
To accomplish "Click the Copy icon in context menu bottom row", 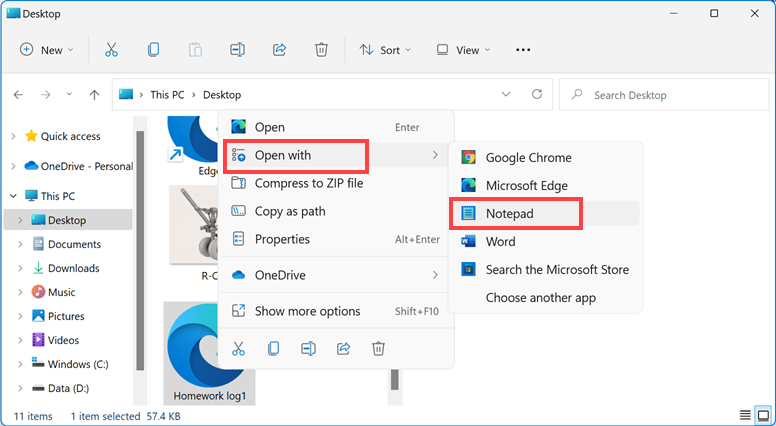I will (x=273, y=348).
